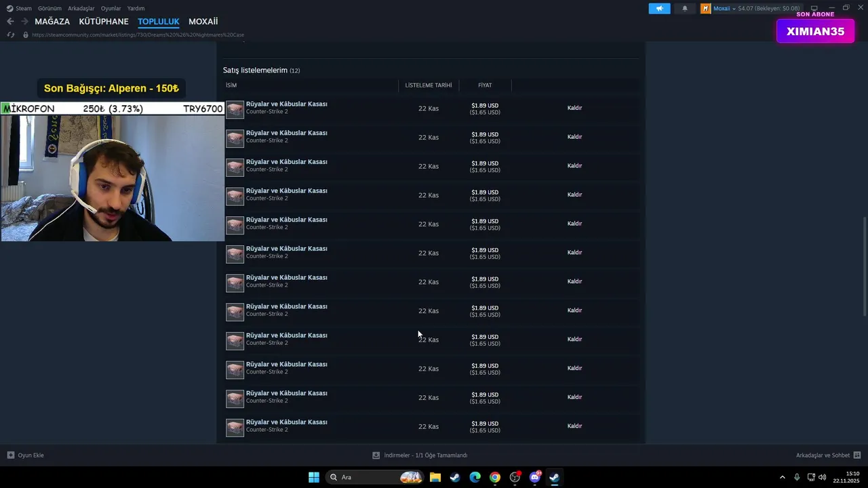Open the Görünüm menu
This screenshot has width=868, height=488.
point(50,9)
